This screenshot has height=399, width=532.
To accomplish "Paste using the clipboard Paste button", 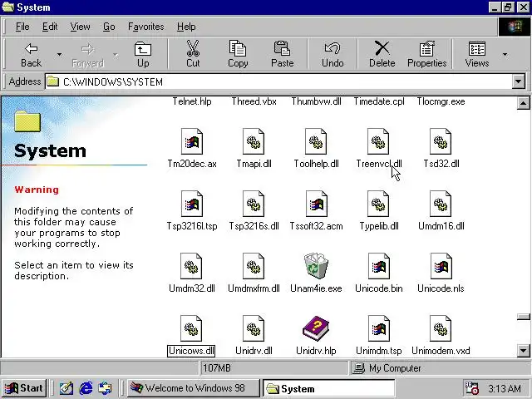I will [x=283, y=54].
